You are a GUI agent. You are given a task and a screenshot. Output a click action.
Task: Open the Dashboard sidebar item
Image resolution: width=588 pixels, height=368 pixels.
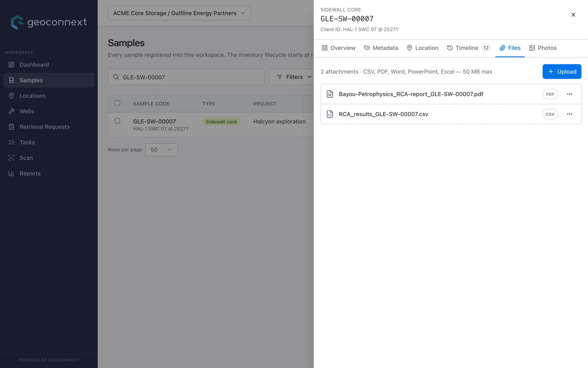[x=49, y=65]
